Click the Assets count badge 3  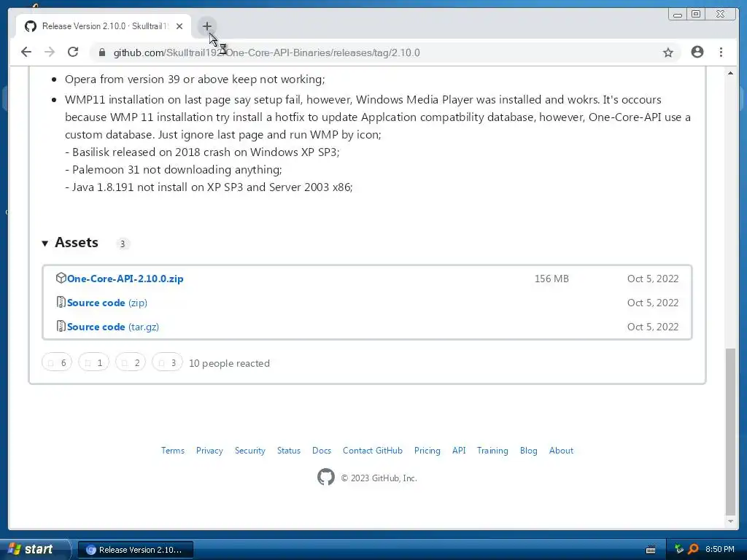(x=123, y=244)
